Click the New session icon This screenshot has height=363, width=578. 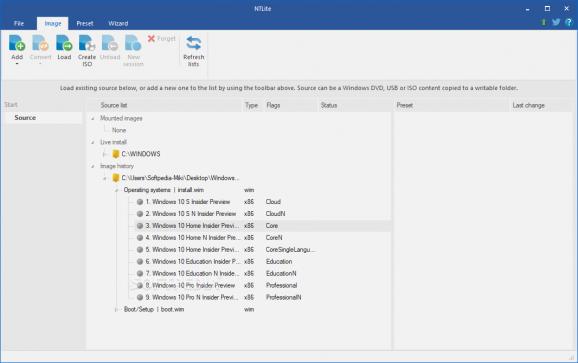click(x=133, y=43)
